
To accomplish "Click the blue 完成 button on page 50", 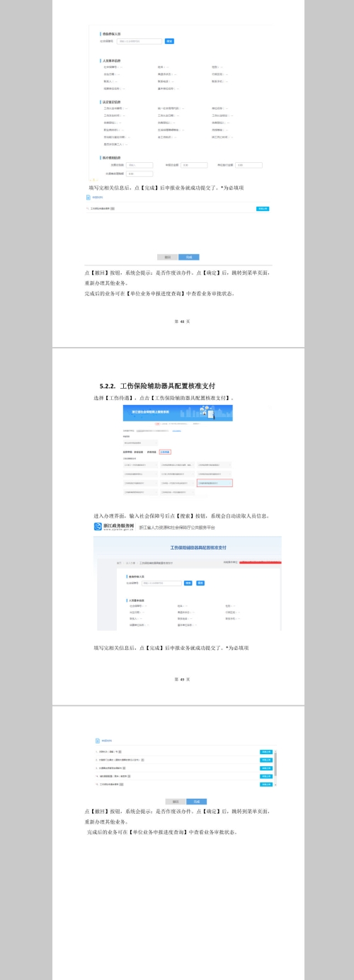I will (196, 802).
